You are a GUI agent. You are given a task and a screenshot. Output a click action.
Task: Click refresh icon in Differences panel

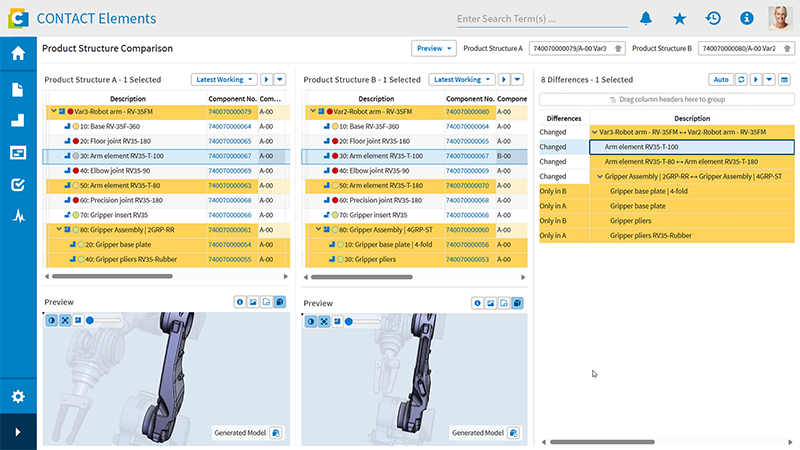tap(741, 79)
